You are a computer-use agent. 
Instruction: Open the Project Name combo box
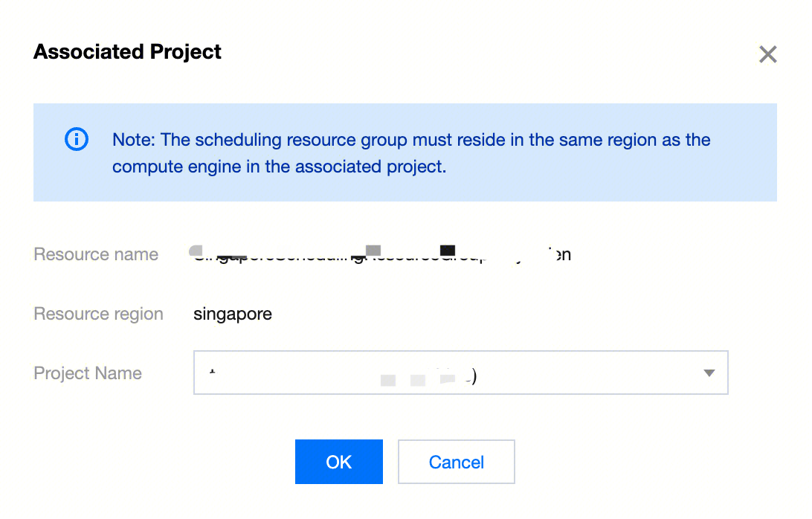[460, 373]
